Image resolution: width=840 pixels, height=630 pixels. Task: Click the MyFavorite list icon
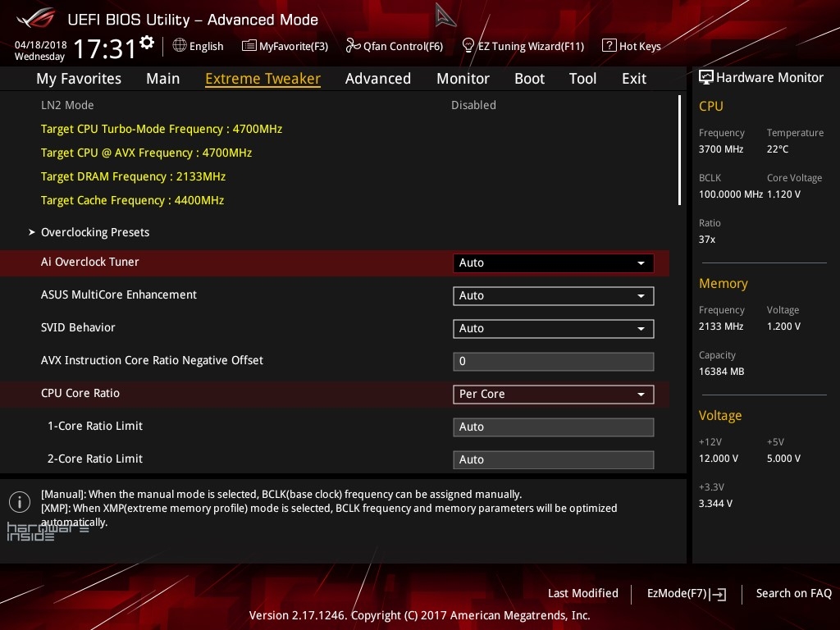coord(249,46)
